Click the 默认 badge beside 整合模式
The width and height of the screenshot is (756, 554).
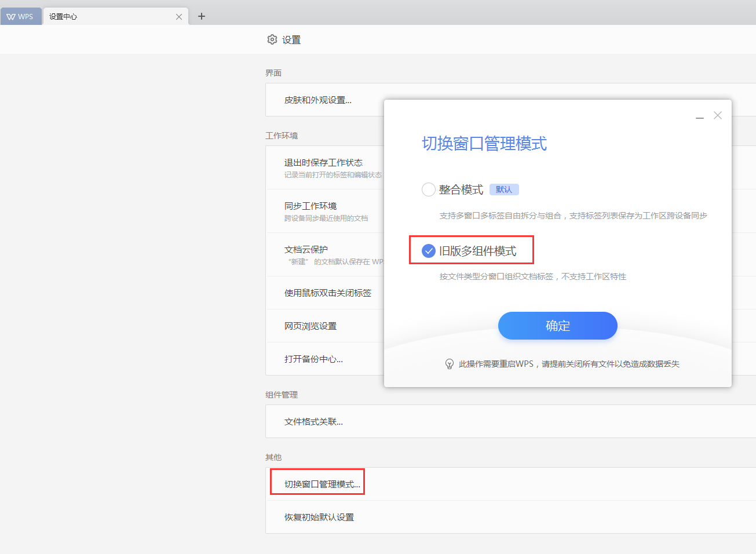(x=504, y=189)
